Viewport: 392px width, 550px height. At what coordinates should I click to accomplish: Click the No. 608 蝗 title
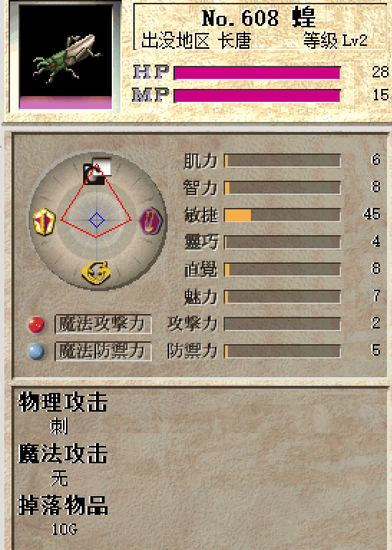[259, 18]
